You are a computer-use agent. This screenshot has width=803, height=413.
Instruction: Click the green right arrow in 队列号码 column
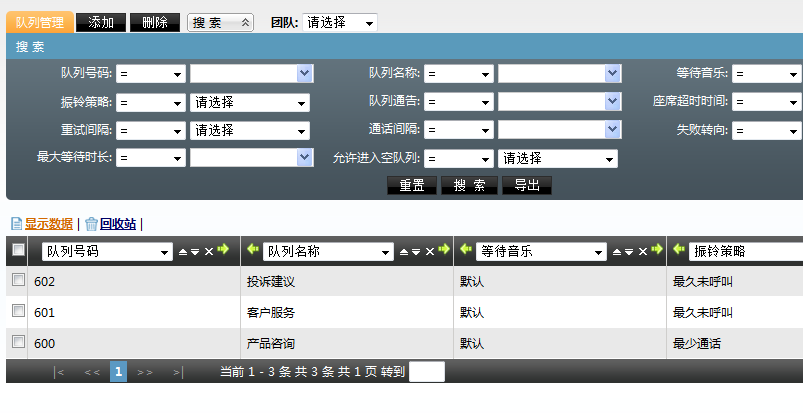223,251
